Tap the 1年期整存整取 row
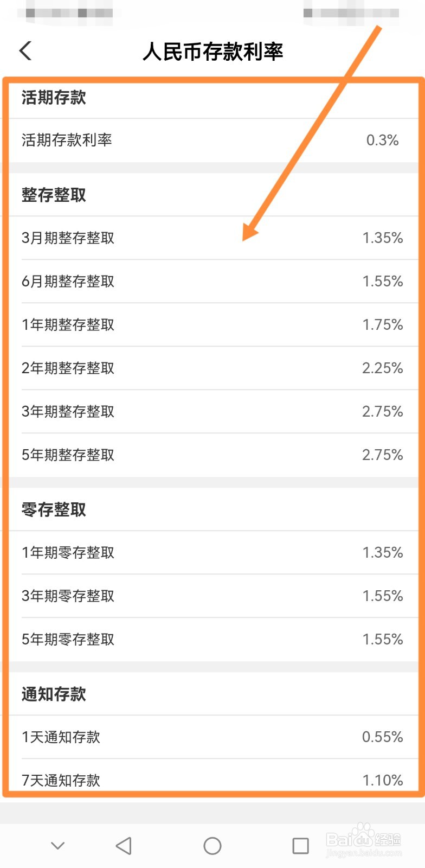425x868 pixels. tap(212, 324)
